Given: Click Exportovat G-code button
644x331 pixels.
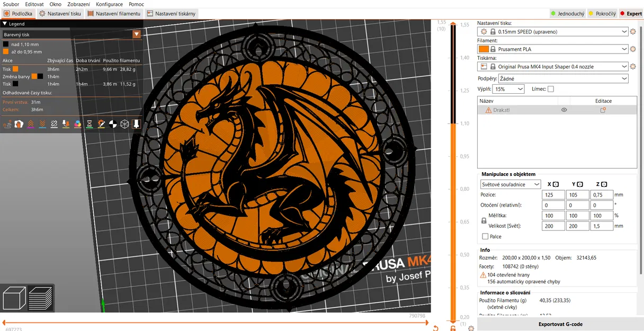Looking at the screenshot, I should click(x=560, y=324).
